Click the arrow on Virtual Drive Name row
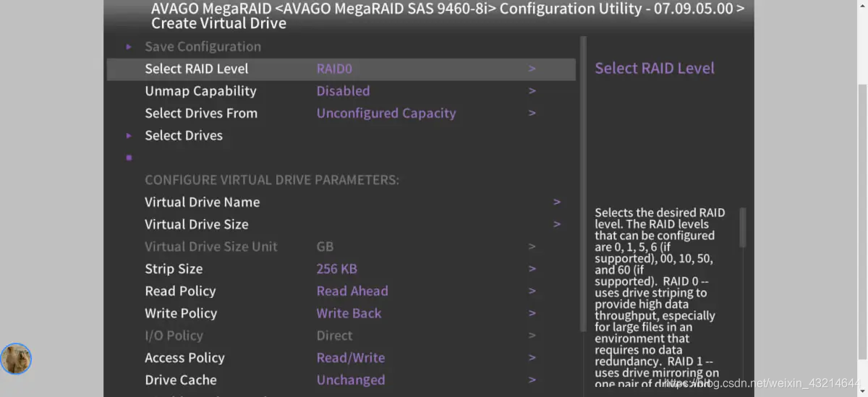 point(557,202)
